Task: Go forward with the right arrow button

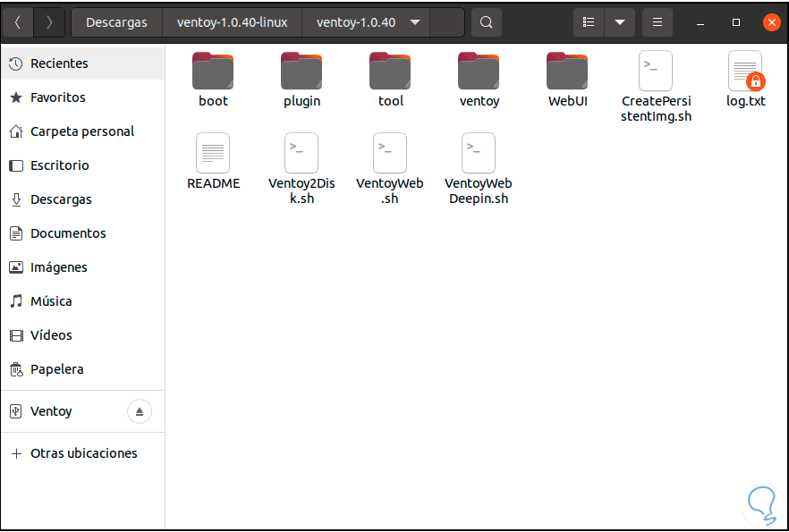Action: coord(49,22)
